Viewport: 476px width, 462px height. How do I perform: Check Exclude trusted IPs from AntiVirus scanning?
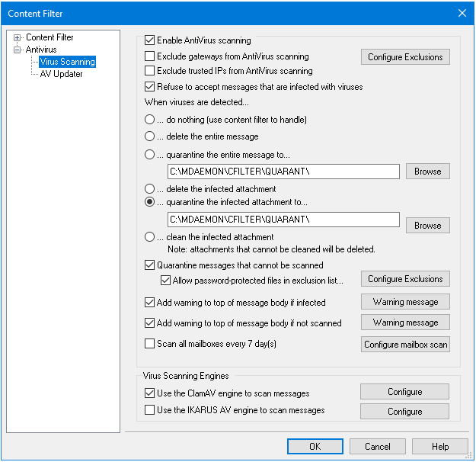(x=150, y=72)
